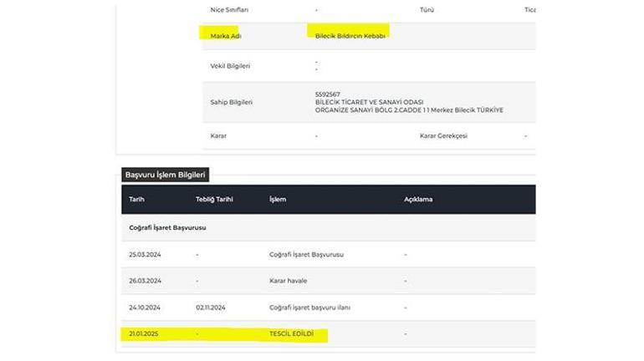This screenshot has width=644, height=361.
Task: Select the Karar havale row entry
Action: [x=288, y=281]
